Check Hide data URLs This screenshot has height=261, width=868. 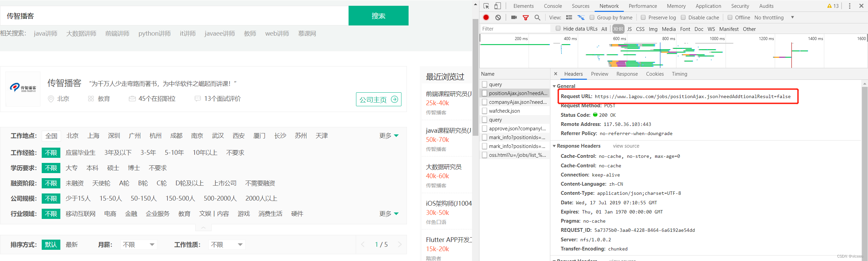(558, 29)
